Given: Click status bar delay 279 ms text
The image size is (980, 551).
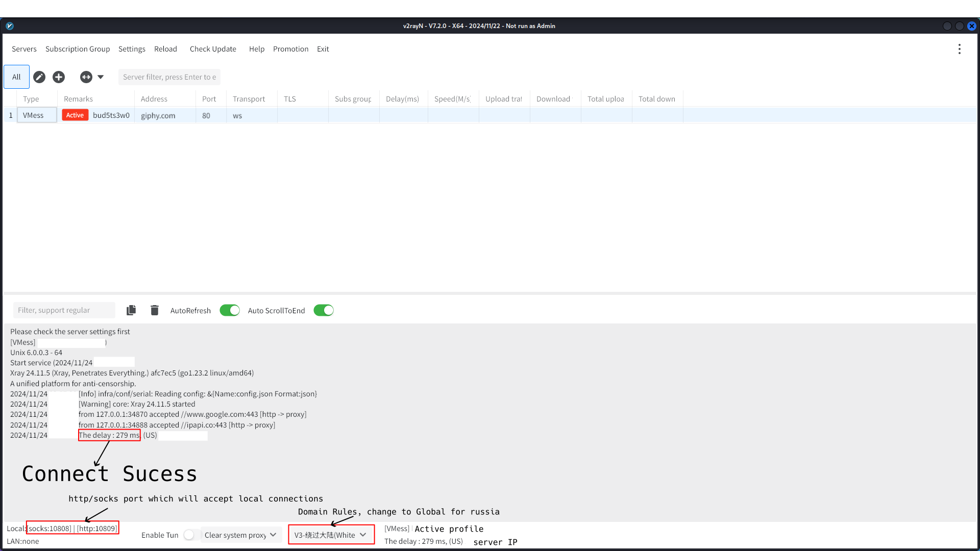Looking at the screenshot, I should coord(424,541).
